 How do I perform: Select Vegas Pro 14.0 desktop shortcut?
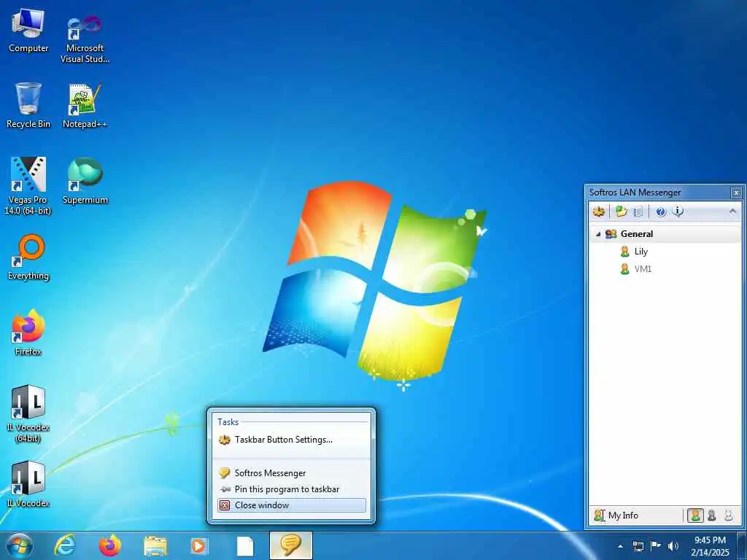pyautogui.click(x=28, y=186)
